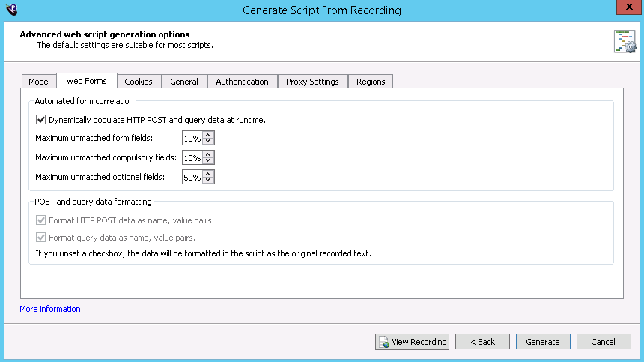Screen dimensions: 644x362
Task: Increase maximum unmatched form fields value
Action: point(208,135)
